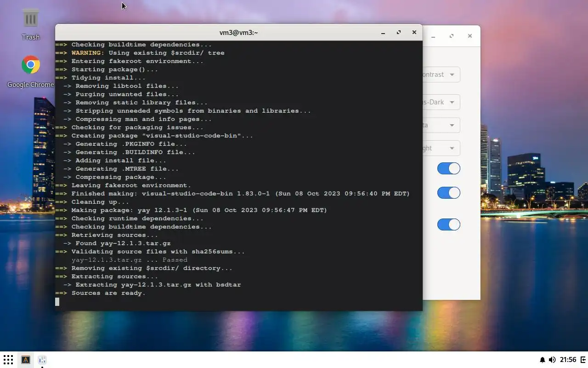Viewport: 588px width, 368px height.
Task: Click the yellow 'WARNING:' text
Action: pyautogui.click(x=88, y=53)
